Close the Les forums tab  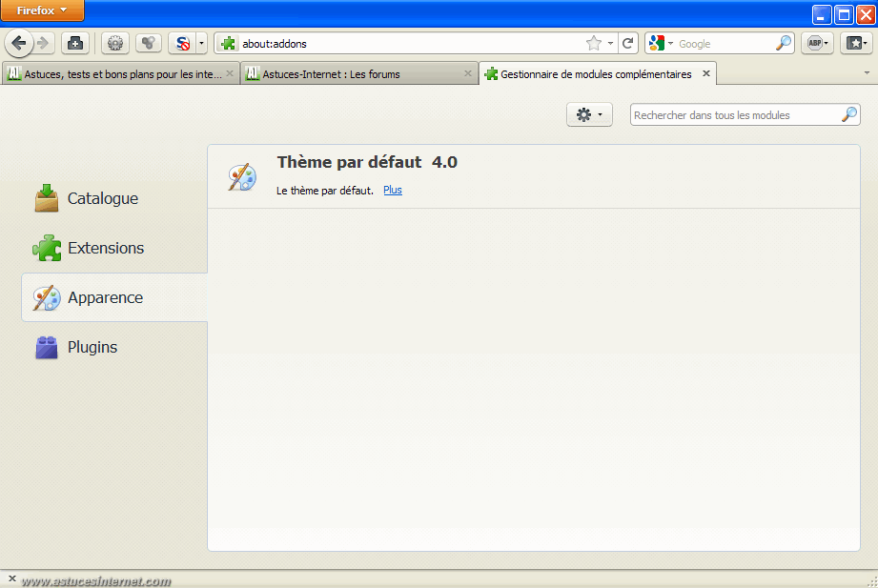tap(467, 73)
